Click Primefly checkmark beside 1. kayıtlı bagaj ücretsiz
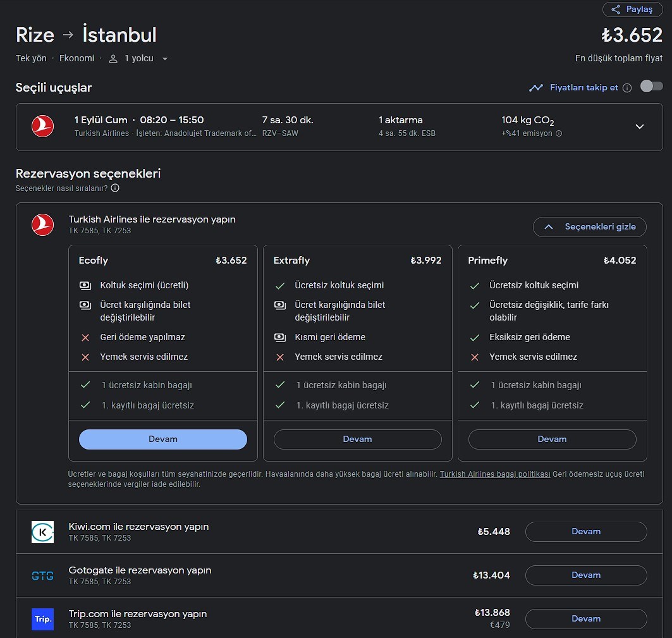Screen dimensions: 672x638 [x=474, y=405]
